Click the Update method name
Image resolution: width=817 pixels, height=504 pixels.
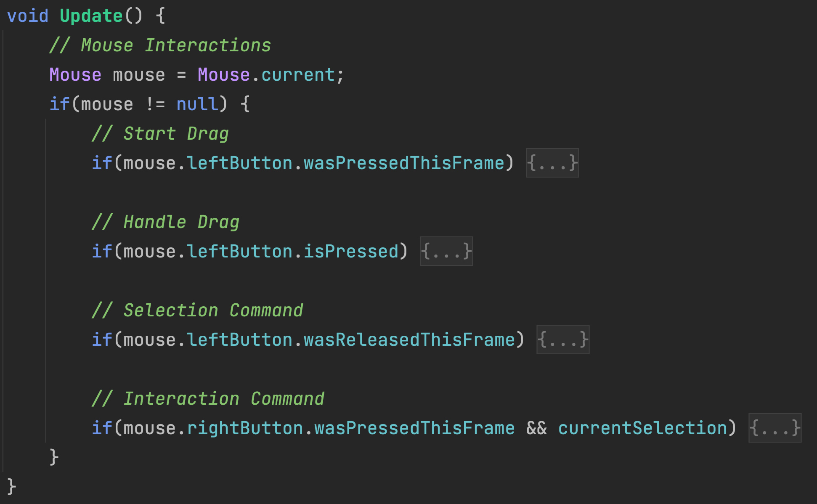(91, 16)
